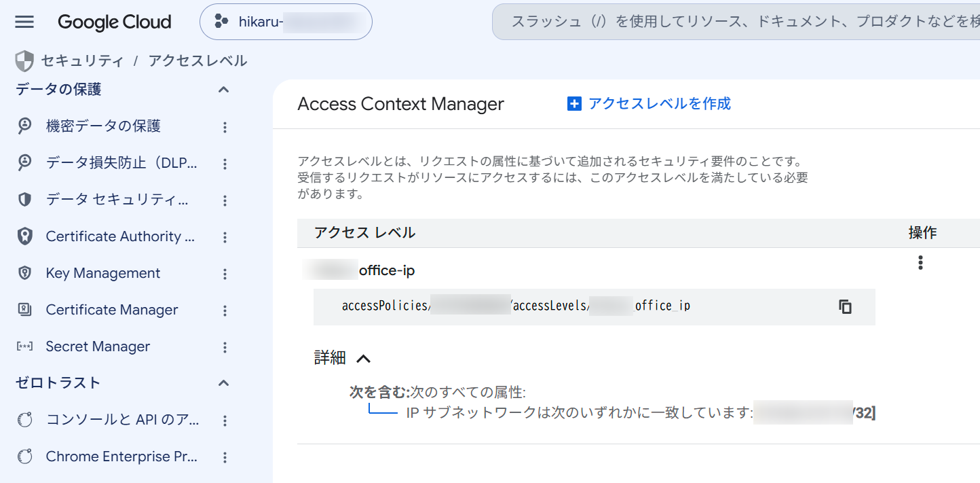Image resolution: width=980 pixels, height=483 pixels.
Task: Open more options for Secret Manager
Action: tap(225, 347)
